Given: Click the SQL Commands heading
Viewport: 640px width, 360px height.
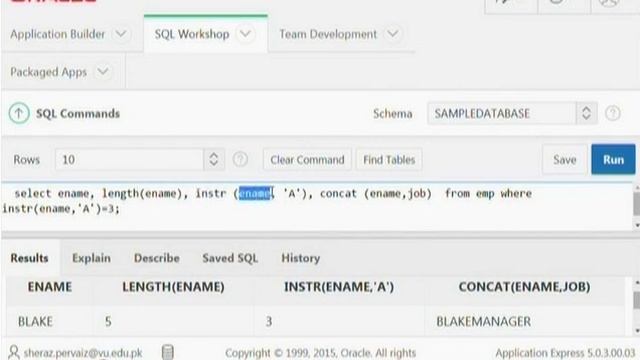Looking at the screenshot, I should (x=78, y=113).
